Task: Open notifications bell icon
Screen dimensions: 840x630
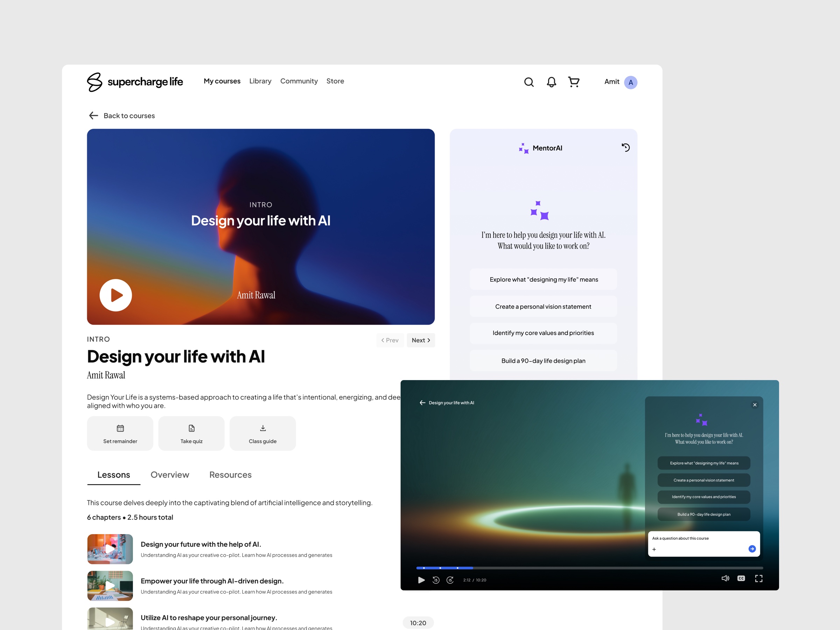Action: [x=551, y=82]
